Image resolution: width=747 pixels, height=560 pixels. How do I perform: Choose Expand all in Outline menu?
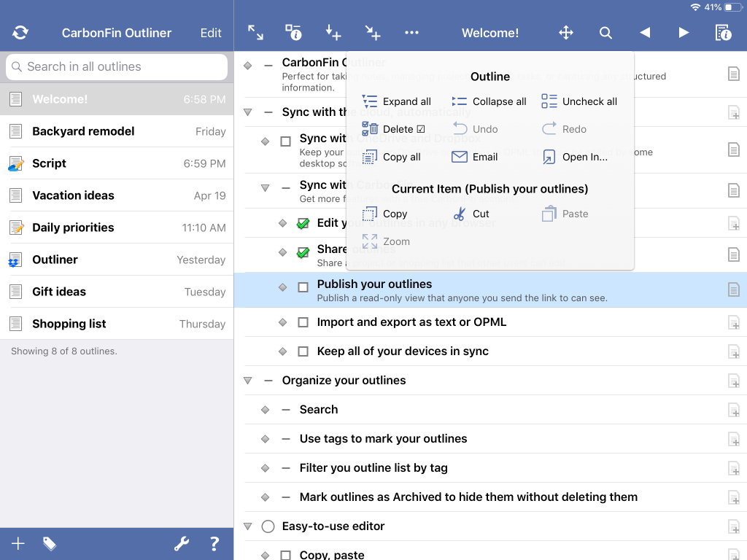[396, 101]
